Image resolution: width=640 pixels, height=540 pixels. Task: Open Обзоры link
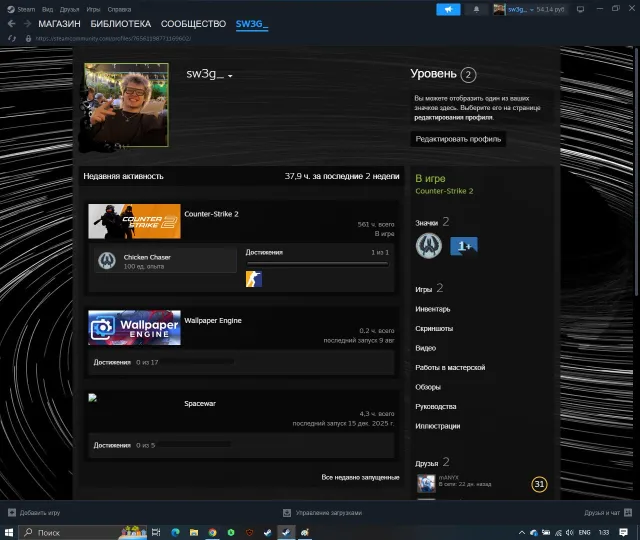(x=428, y=387)
